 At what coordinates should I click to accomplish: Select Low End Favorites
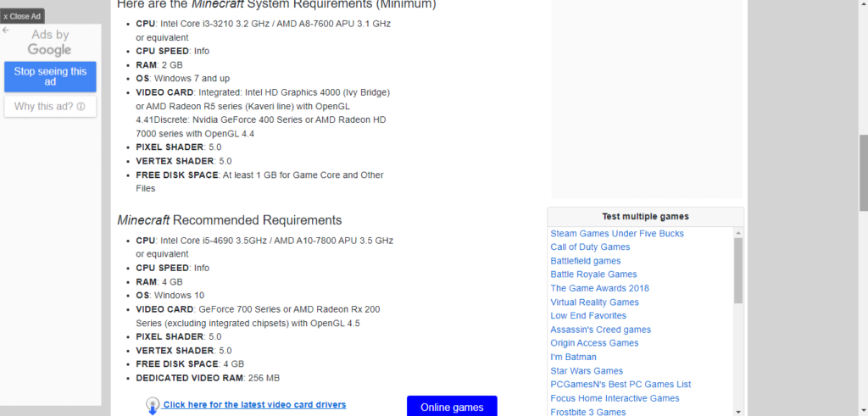[x=588, y=315]
